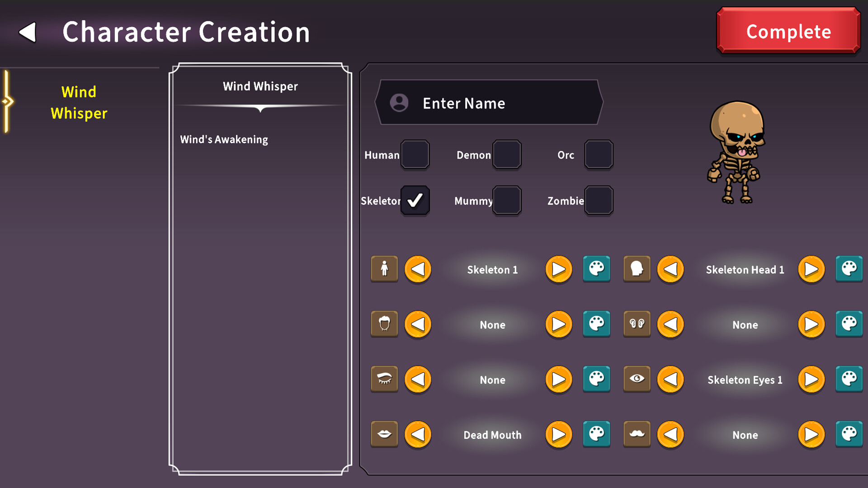Check the Zombie race option
The width and height of the screenshot is (868, 488).
pos(598,201)
